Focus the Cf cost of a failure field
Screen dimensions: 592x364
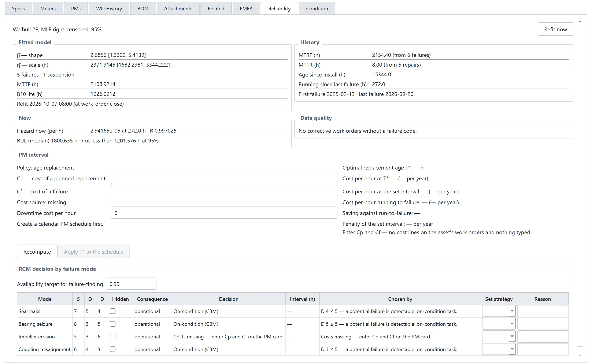[224, 191]
